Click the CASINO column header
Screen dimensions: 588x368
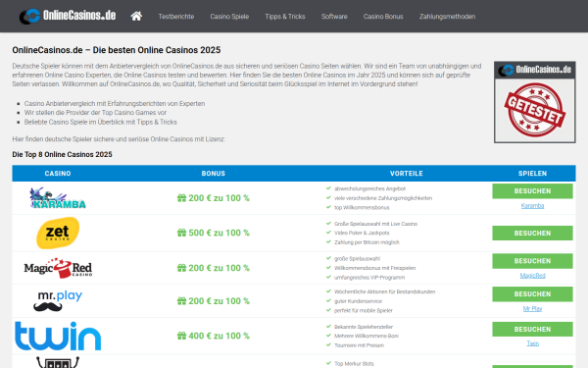[x=58, y=174]
